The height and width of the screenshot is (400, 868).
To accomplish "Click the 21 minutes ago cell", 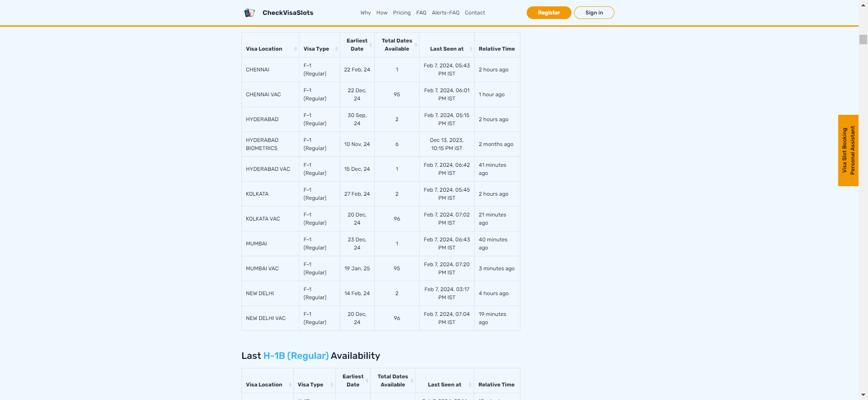I will pyautogui.click(x=497, y=219).
